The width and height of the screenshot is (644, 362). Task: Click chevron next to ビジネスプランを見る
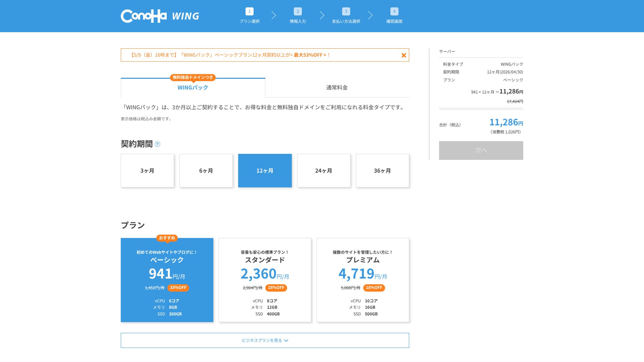(286, 341)
